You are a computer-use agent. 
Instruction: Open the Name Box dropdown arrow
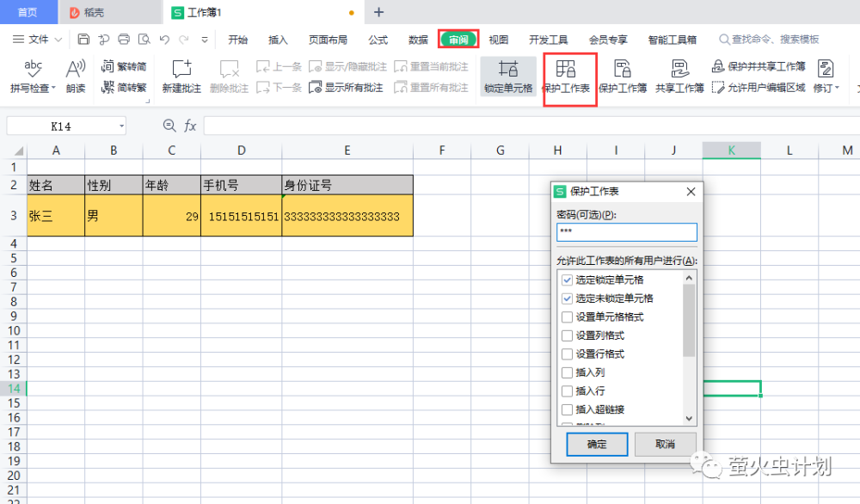pos(121,126)
